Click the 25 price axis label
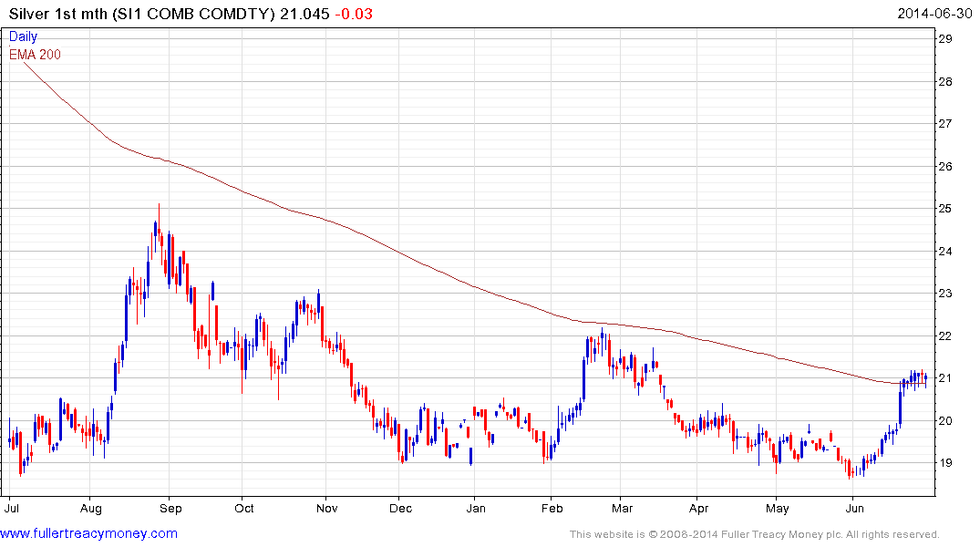980x547 pixels. point(945,208)
